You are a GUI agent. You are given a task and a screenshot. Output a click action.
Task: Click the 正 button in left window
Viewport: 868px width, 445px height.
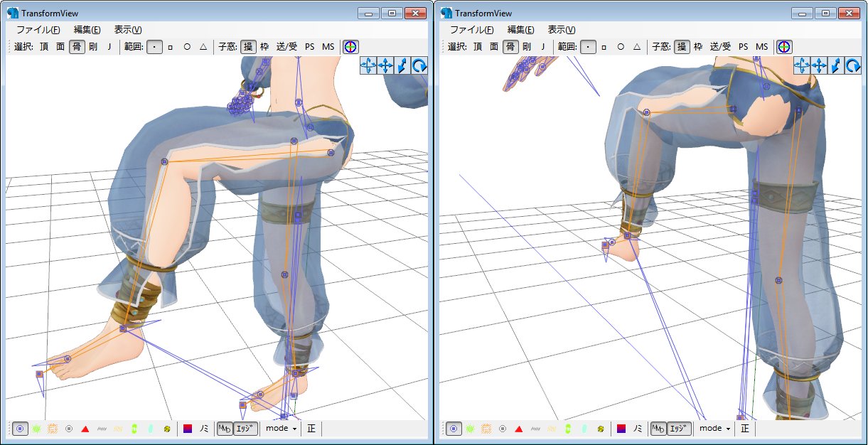click(x=311, y=429)
